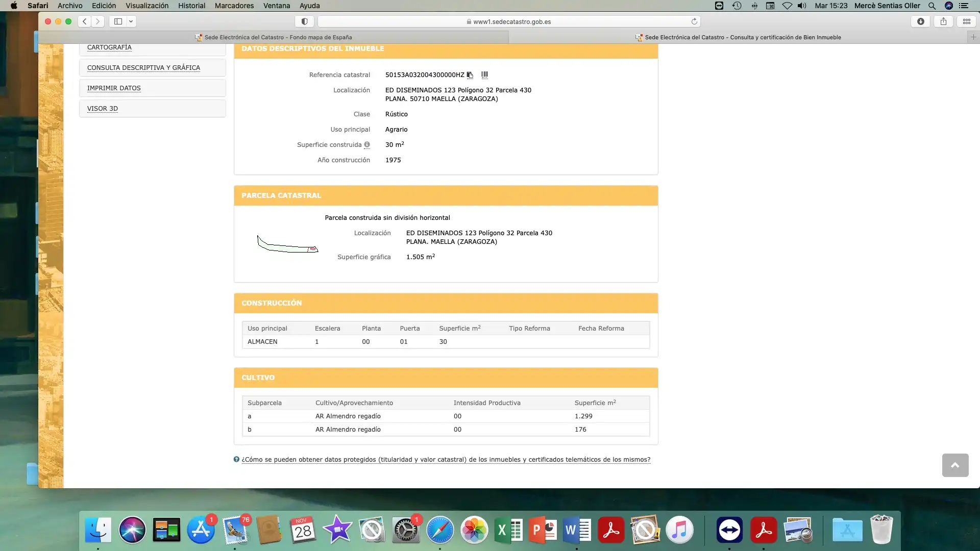Click the help question mark icon near footer link
This screenshot has height=551, width=980.
tap(236, 459)
